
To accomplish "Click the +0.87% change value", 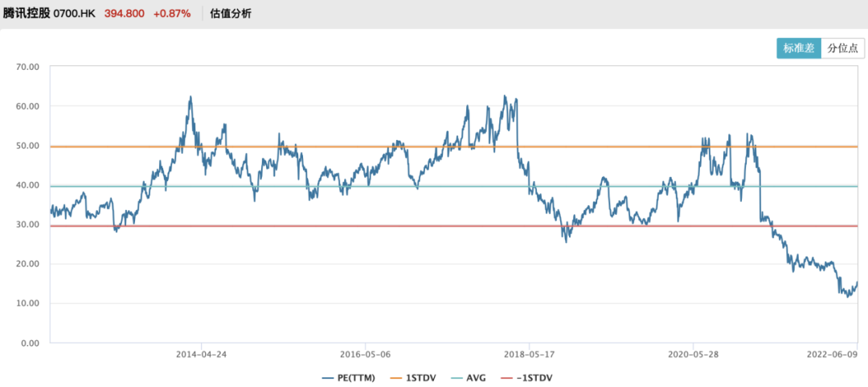I will (x=172, y=14).
